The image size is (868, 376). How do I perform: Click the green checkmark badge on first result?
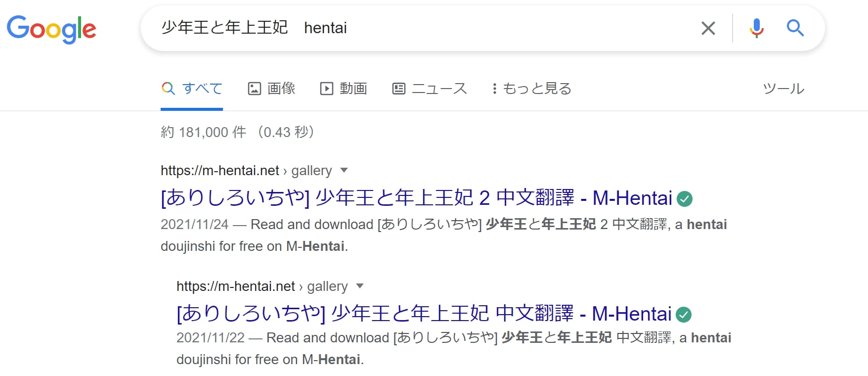pos(685,199)
